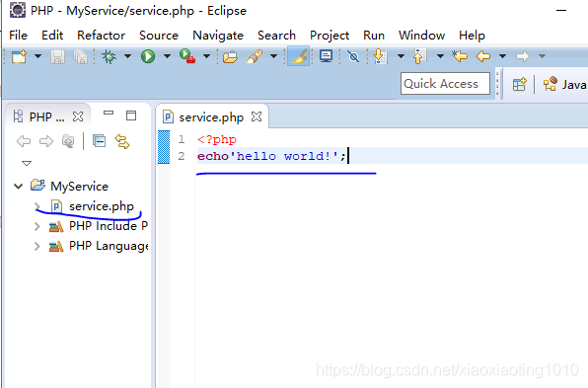This screenshot has width=588, height=388.
Task: Open the Project menu
Action: click(x=330, y=36)
